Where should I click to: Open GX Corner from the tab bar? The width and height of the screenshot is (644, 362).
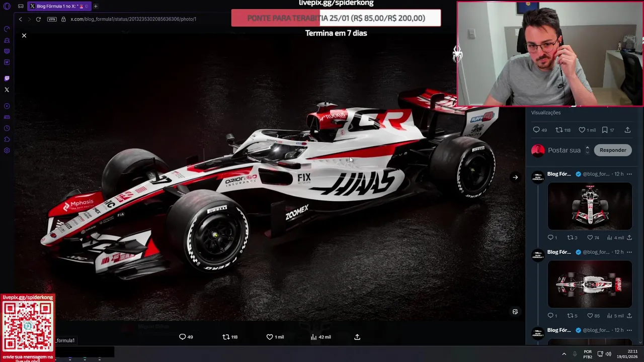tap(21, 6)
